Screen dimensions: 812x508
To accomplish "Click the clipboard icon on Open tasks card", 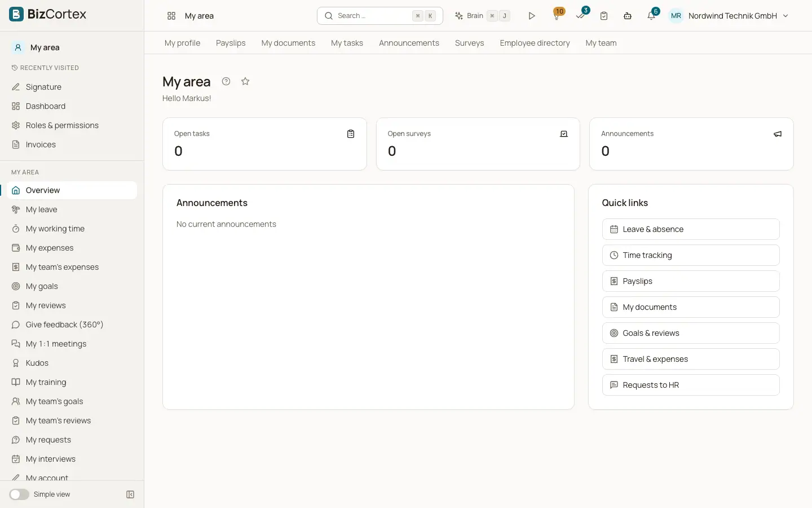I will click(x=351, y=134).
